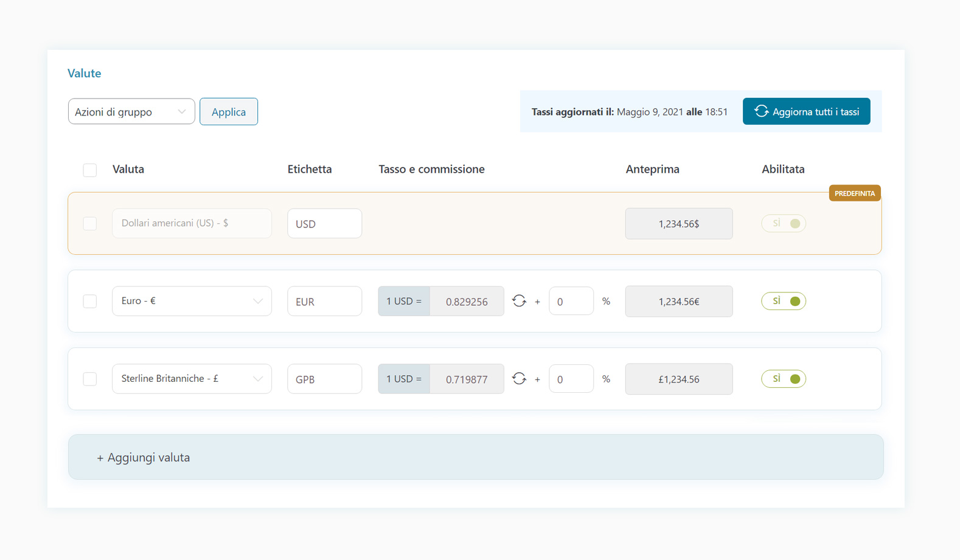Click the Anteprima column header

pos(652,169)
